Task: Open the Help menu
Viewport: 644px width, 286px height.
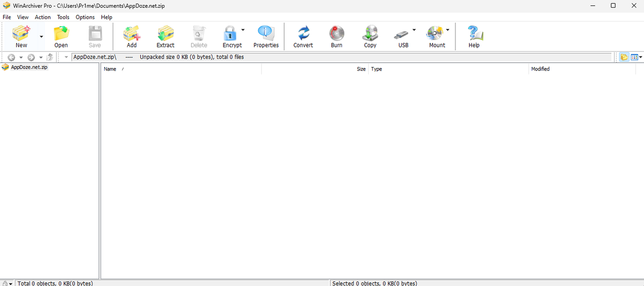Action: tap(107, 17)
